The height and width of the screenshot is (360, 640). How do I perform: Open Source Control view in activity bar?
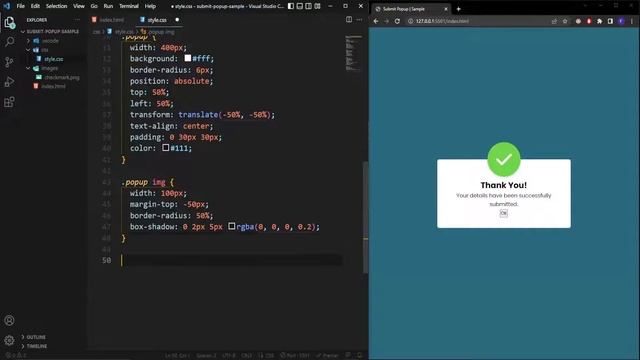tap(9, 62)
